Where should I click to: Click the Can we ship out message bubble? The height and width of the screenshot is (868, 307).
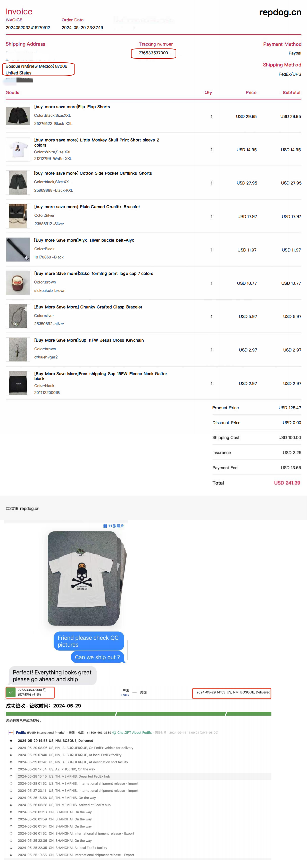97,657
